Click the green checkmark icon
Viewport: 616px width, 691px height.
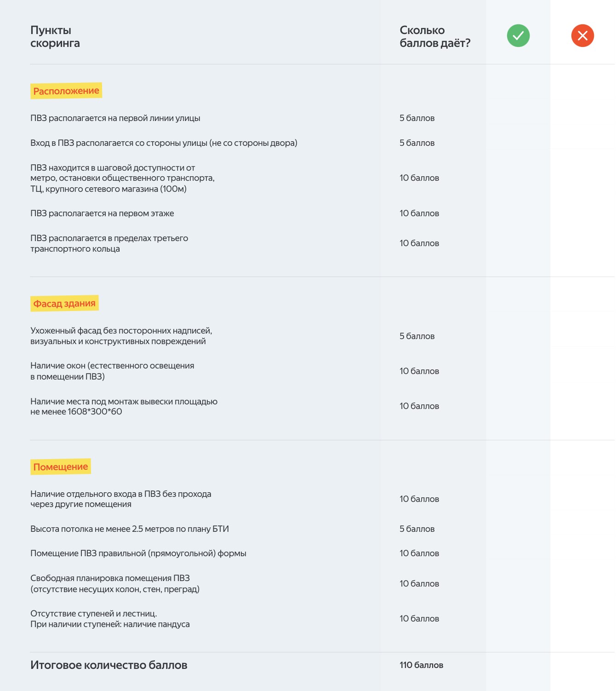(518, 36)
